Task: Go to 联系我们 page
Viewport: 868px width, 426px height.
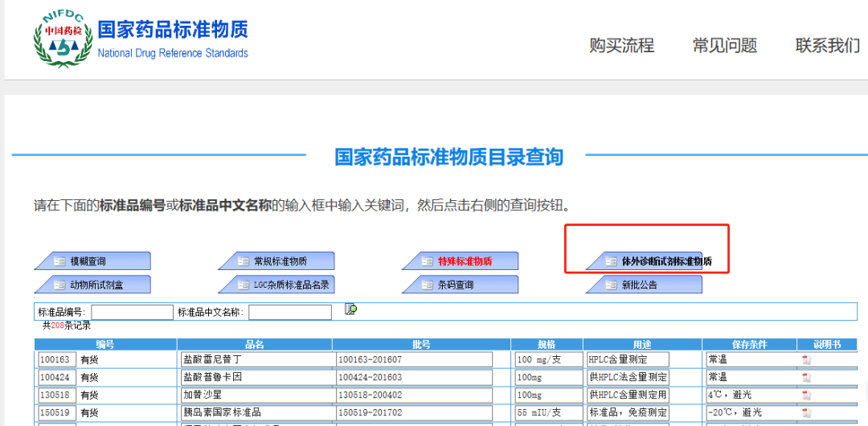Action: point(827,45)
